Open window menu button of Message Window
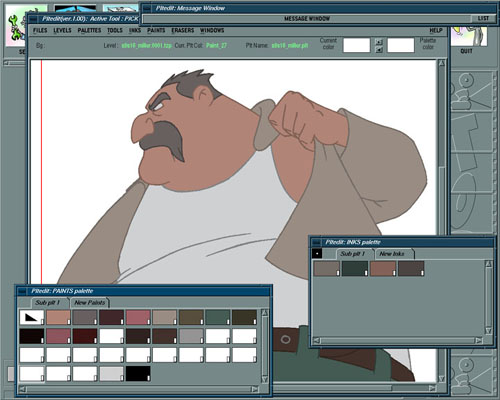This screenshot has width=500, height=400. click(147, 8)
